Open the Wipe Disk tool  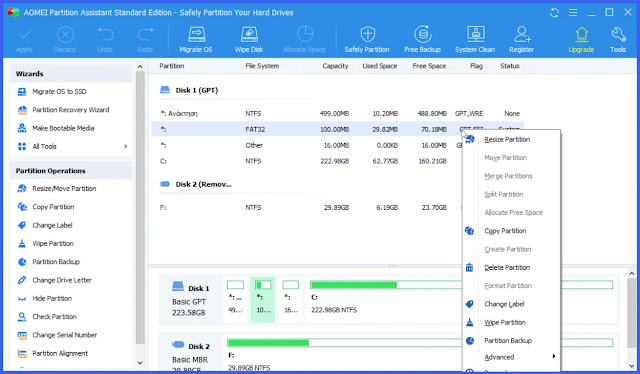click(249, 39)
